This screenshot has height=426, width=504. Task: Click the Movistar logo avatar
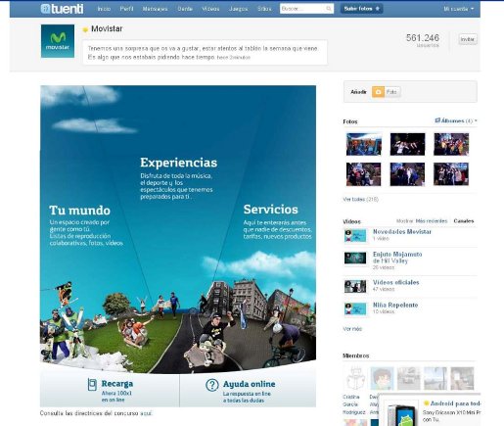[x=58, y=41]
